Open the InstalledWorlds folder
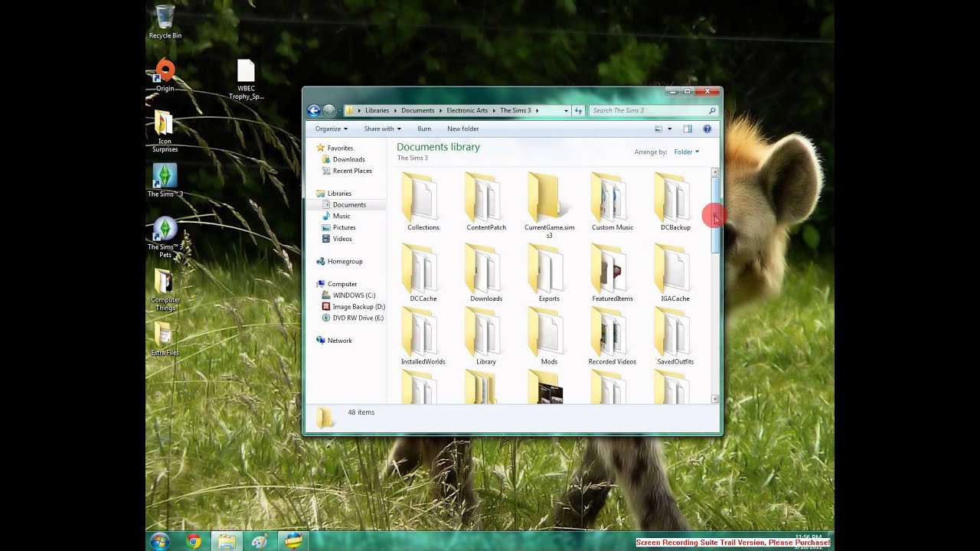Viewport: 980px width, 551px height. click(423, 335)
